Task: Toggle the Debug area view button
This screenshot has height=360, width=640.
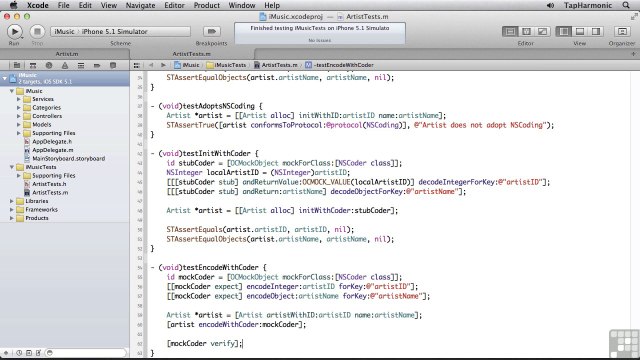Action: click(x=580, y=31)
